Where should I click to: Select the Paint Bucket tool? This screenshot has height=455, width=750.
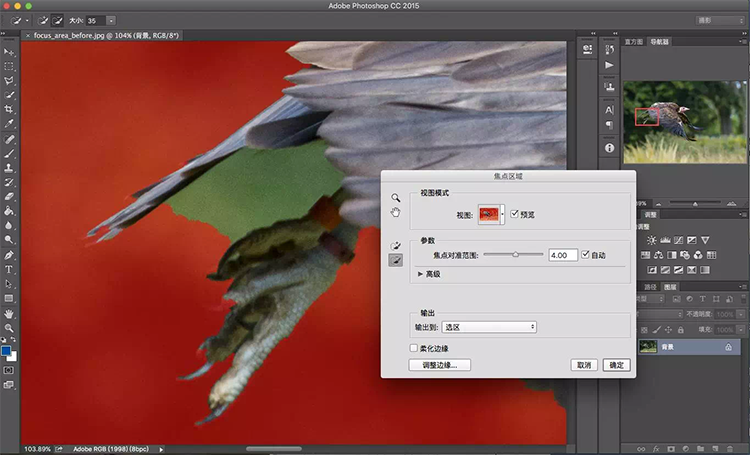[x=9, y=211]
